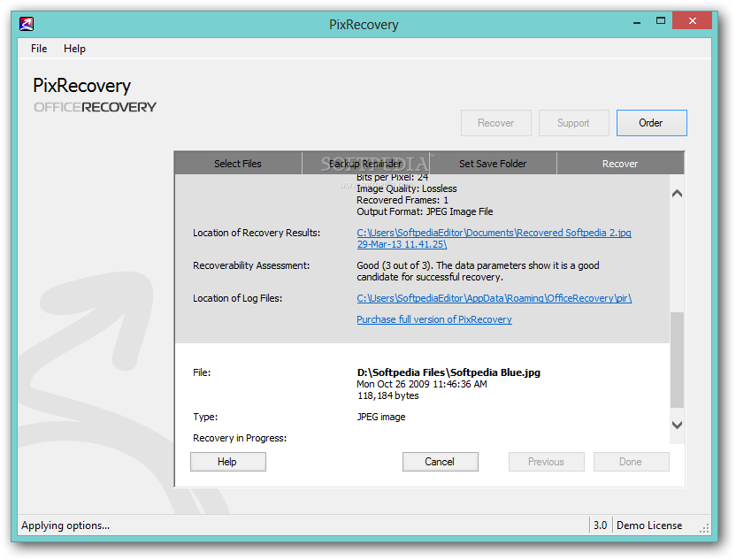The width and height of the screenshot is (736, 560).
Task: Click the window resize grip in status bar
Action: pos(704,528)
